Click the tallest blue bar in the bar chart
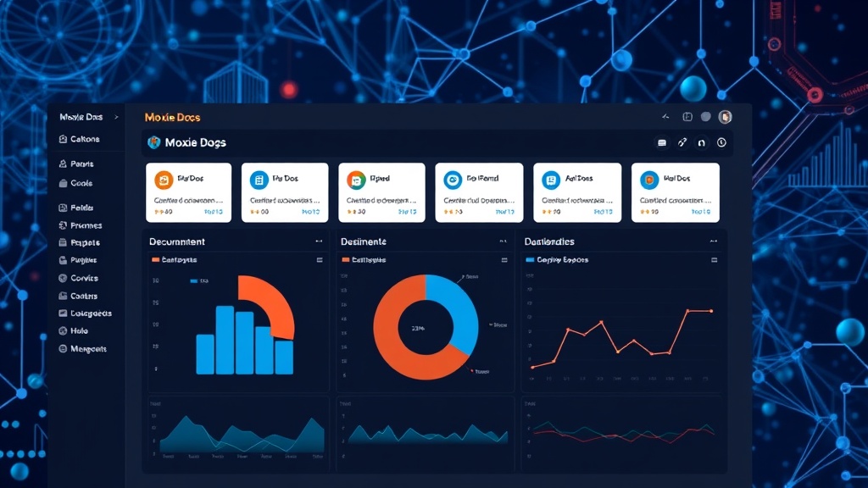 225,340
